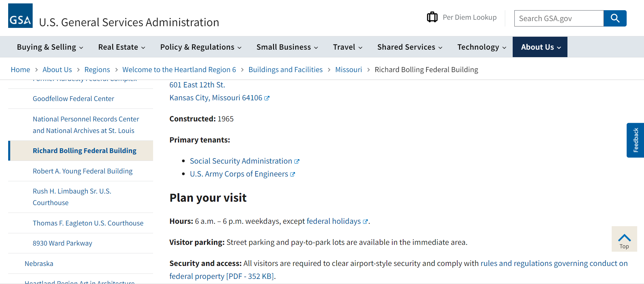
Task: Click the magnifying glass search button
Action: pyautogui.click(x=615, y=18)
